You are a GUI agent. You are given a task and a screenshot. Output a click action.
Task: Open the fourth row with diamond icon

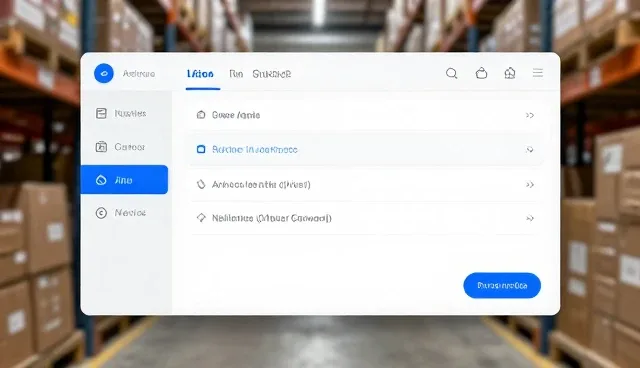coord(366,218)
